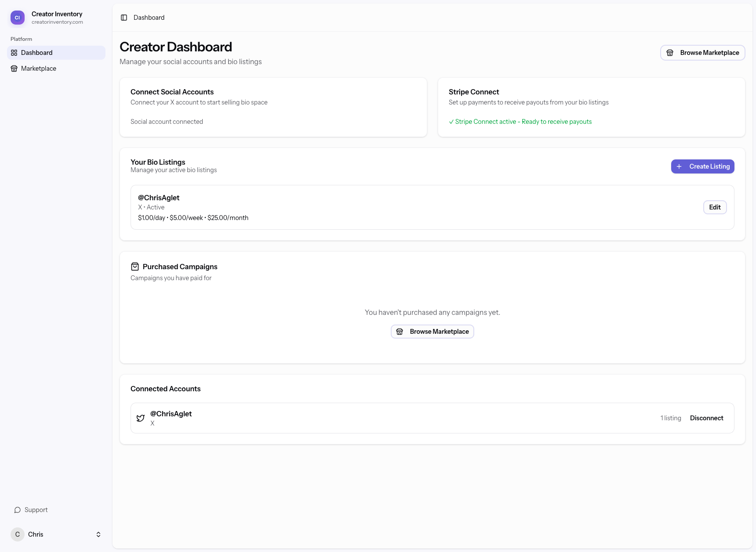Expand the Chris account menu chevron

[98, 534]
